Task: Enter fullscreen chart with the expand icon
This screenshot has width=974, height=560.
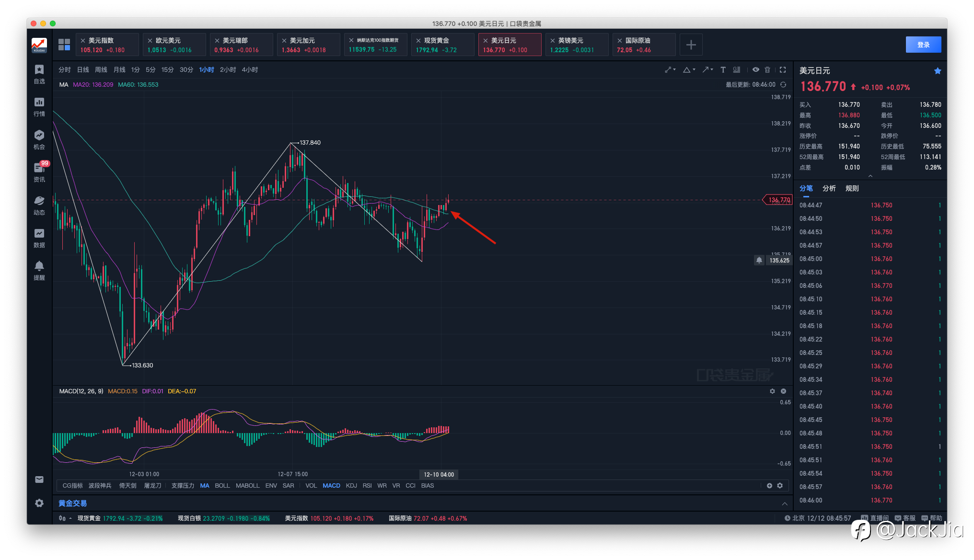Action: [783, 70]
